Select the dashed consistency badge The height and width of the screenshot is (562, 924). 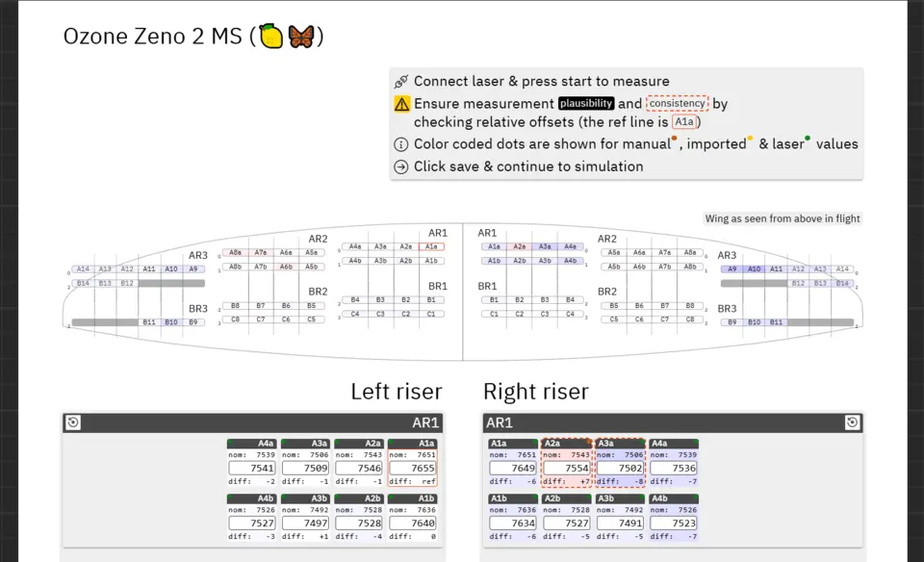coord(677,104)
